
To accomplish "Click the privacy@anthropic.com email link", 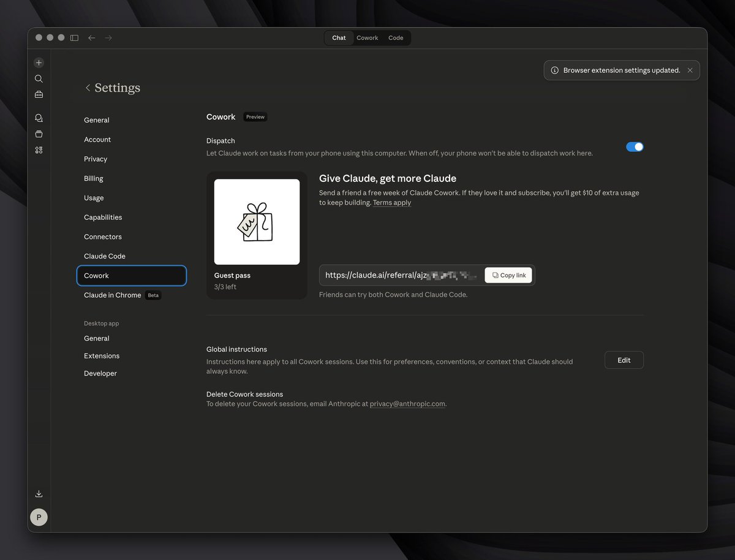I will [407, 404].
